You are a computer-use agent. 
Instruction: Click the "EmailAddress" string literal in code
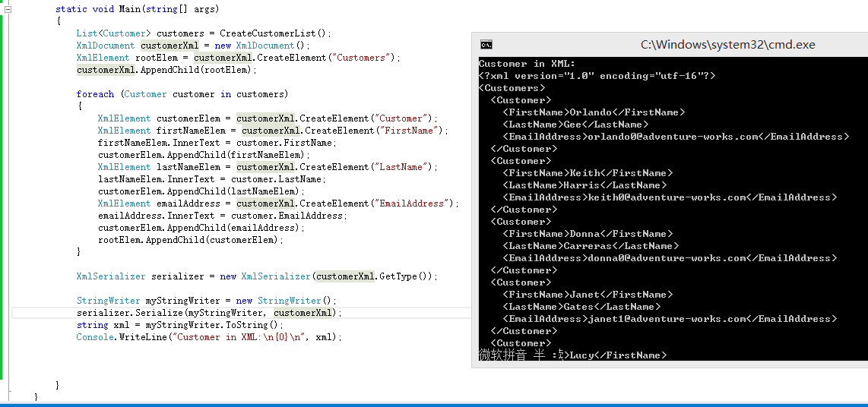(412, 204)
